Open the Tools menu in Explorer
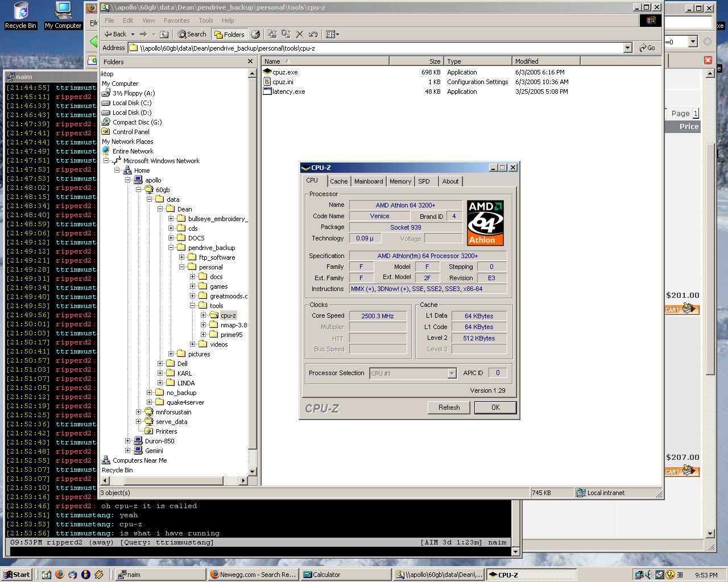This screenshot has height=582, width=728. 206,20
